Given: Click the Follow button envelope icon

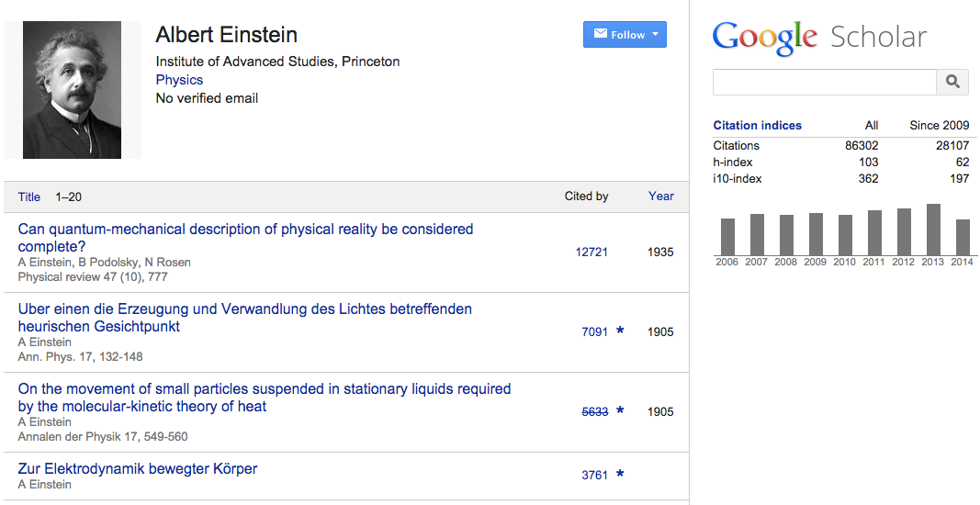Looking at the screenshot, I should 601,35.
